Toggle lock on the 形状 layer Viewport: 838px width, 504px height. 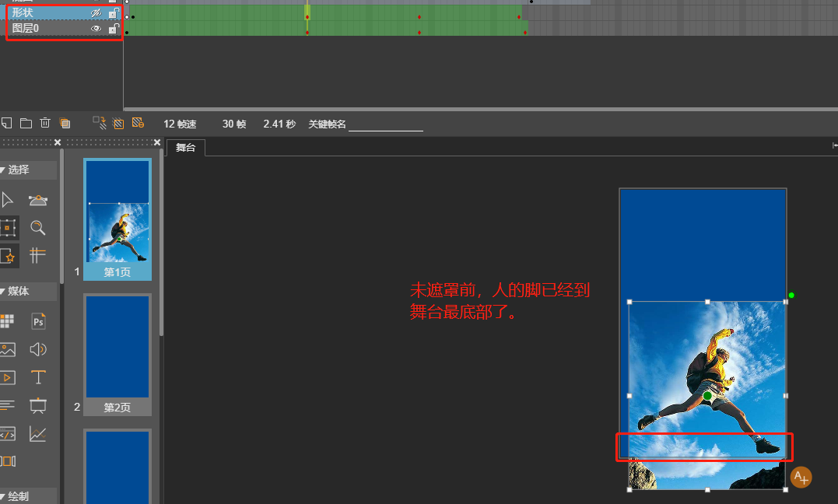[x=114, y=12]
